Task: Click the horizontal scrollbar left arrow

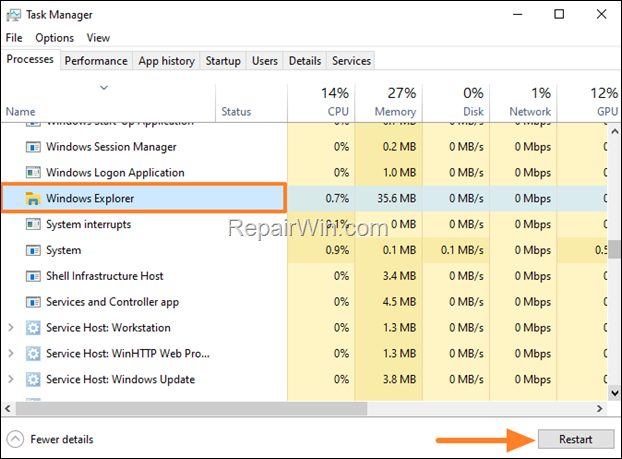Action: 8,408
